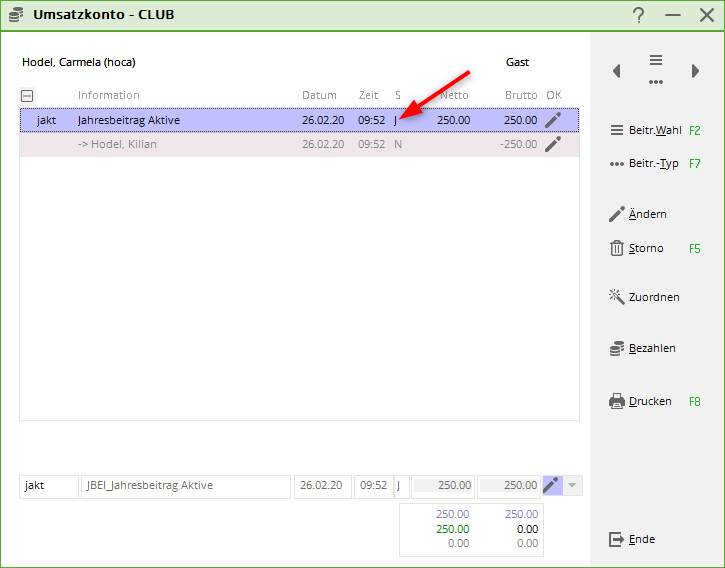
Task: Open help via the question mark icon
Action: click(x=638, y=15)
